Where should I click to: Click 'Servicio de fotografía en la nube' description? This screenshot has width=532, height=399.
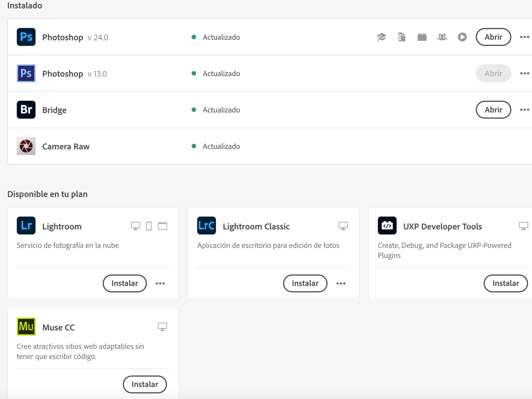(x=68, y=245)
